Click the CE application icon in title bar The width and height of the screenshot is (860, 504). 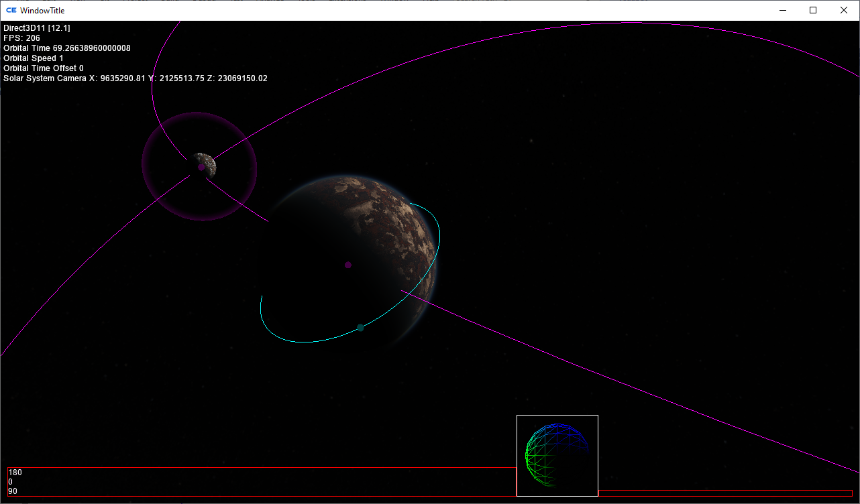tap(11, 11)
